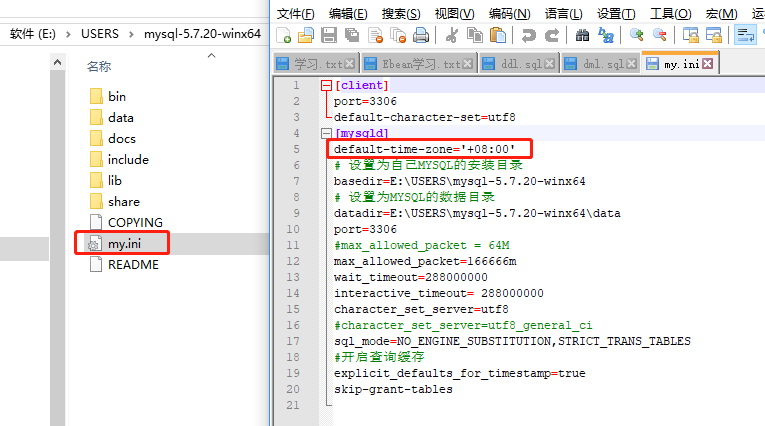Open the 视图(V) menu

454,14
